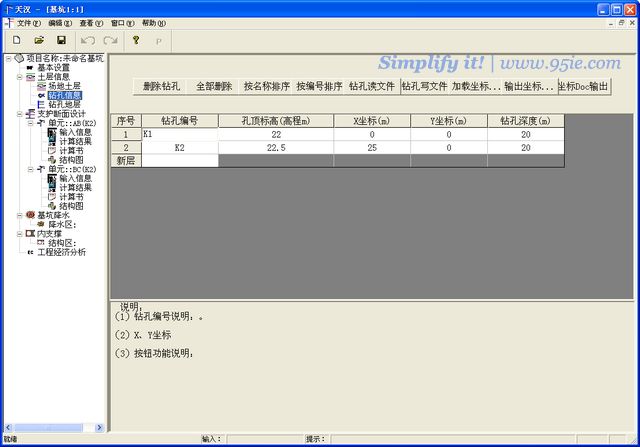Open the 查看(V) menu

[x=91, y=22]
